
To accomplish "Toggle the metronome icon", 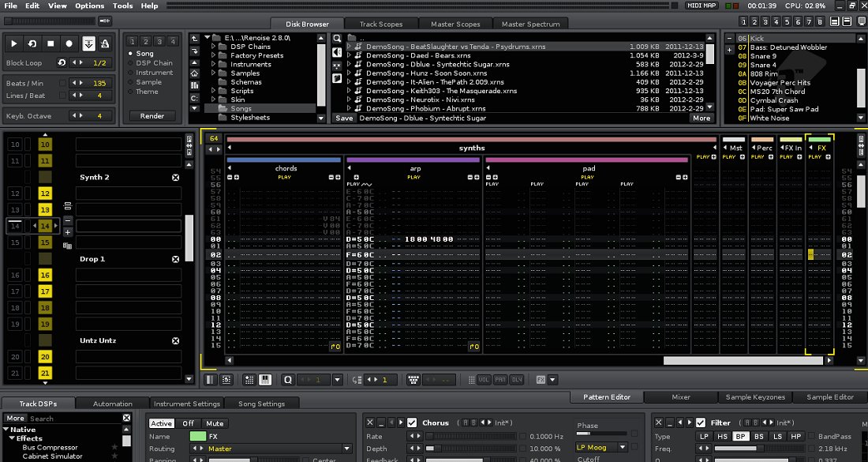I will [105, 43].
